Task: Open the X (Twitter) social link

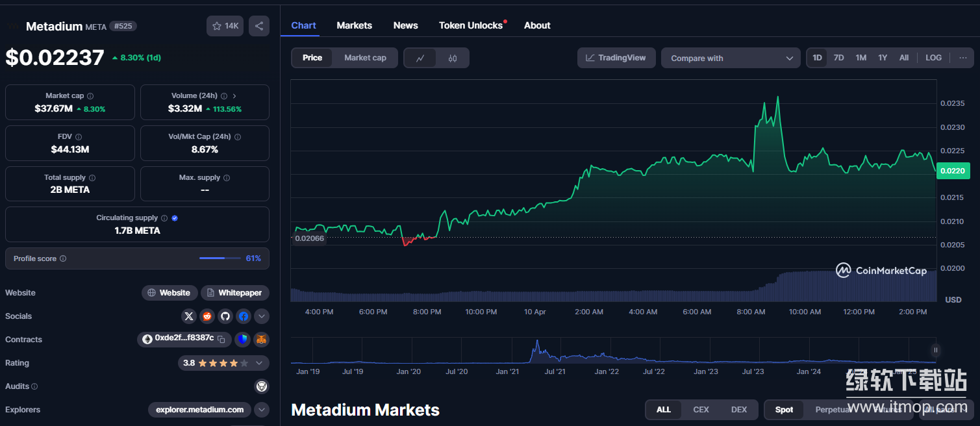Action: 189,316
